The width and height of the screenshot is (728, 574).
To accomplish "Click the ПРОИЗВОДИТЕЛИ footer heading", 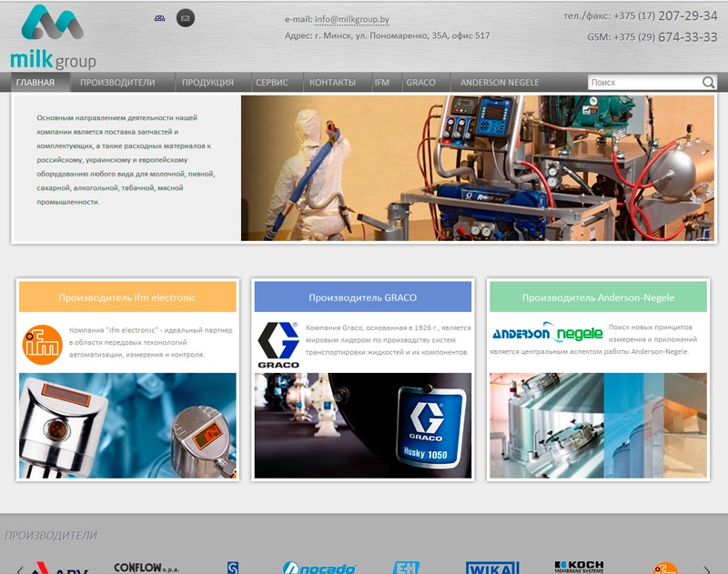I will (x=51, y=536).
